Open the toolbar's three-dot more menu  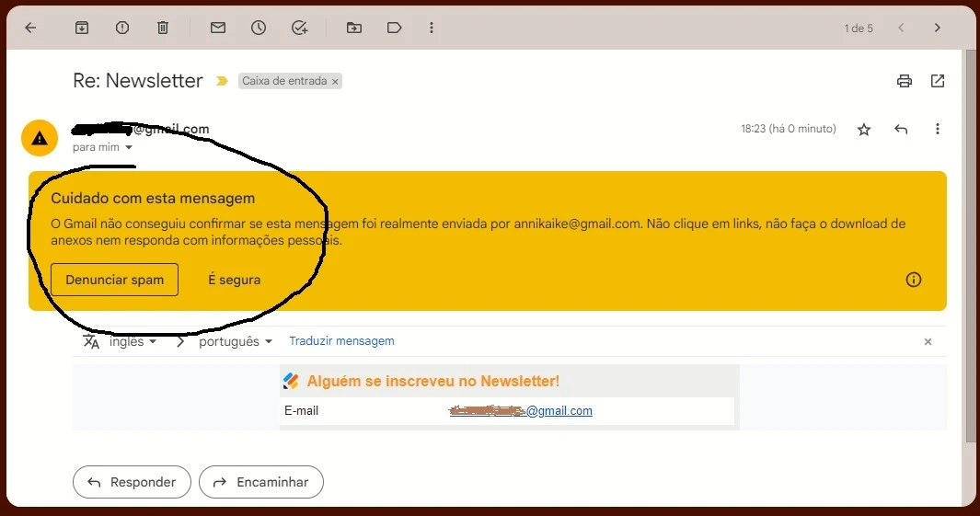(432, 28)
